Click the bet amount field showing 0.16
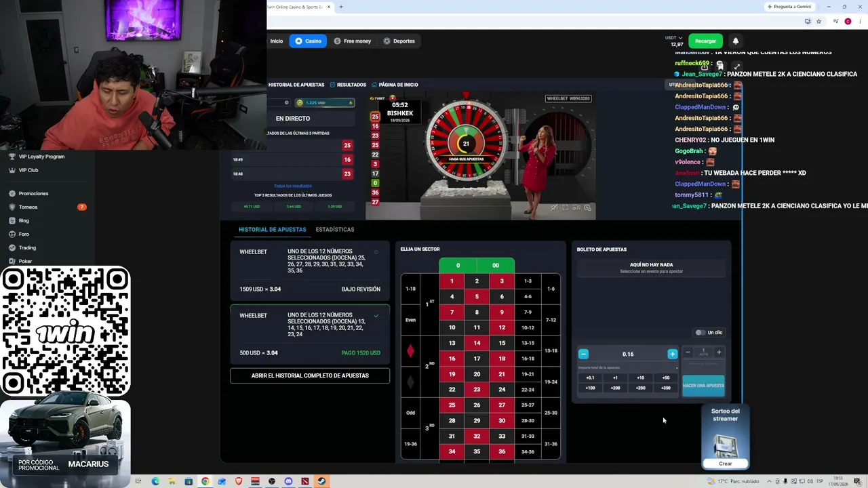The image size is (868, 488). (628, 354)
